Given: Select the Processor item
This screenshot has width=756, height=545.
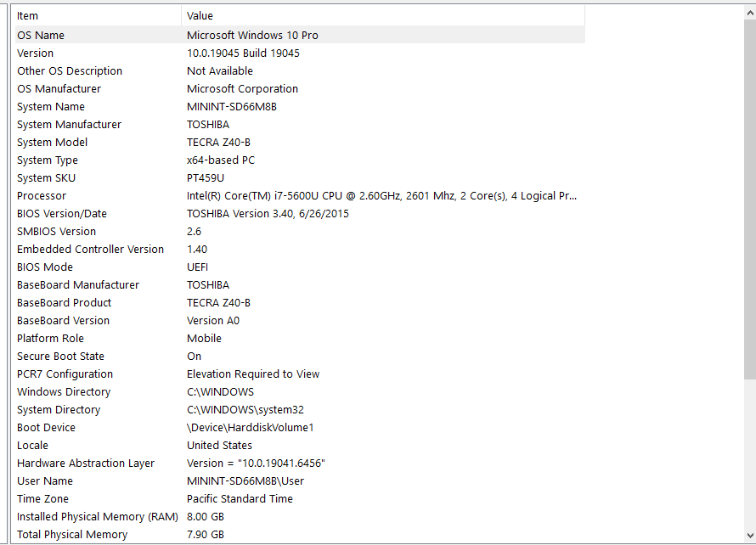Looking at the screenshot, I should tap(42, 195).
